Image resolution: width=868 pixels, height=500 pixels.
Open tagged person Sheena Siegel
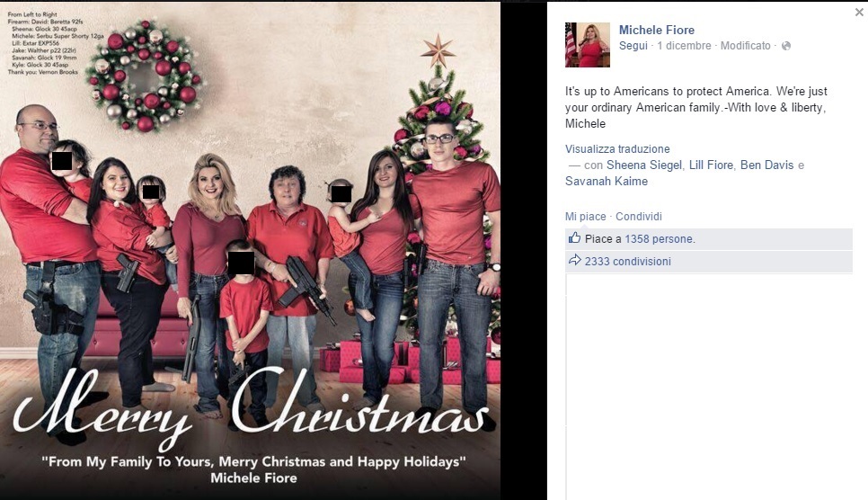643,165
